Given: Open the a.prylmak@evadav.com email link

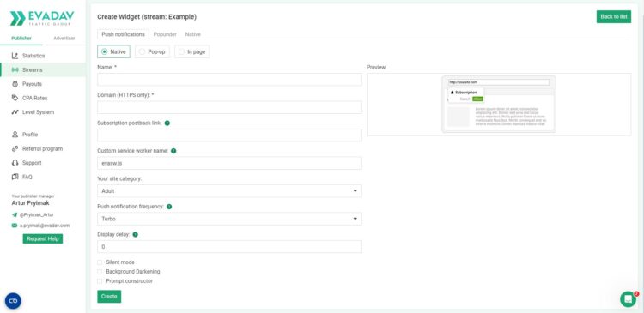Looking at the screenshot, I should (x=45, y=226).
